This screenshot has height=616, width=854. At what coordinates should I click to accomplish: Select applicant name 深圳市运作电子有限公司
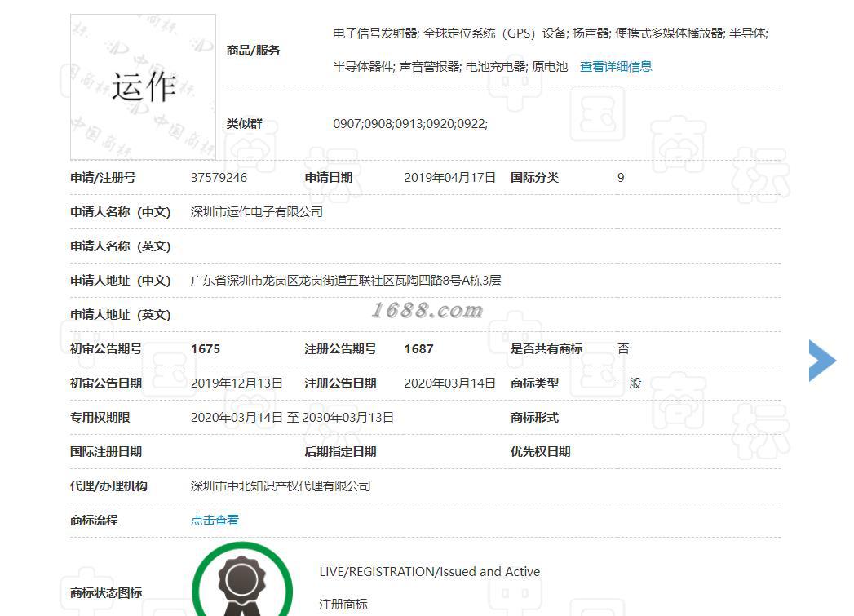click(x=257, y=212)
